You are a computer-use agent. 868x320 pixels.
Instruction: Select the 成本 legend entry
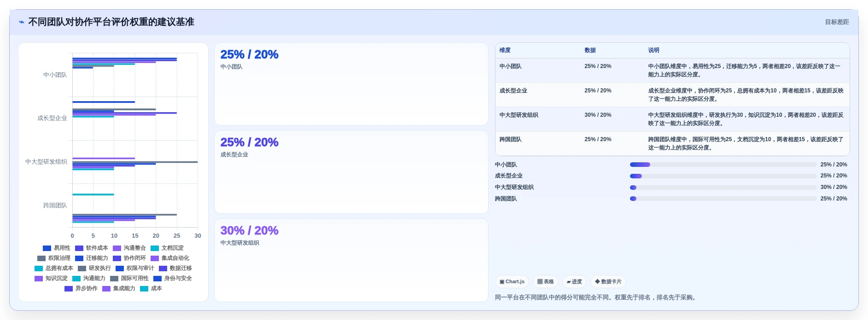tap(151, 288)
